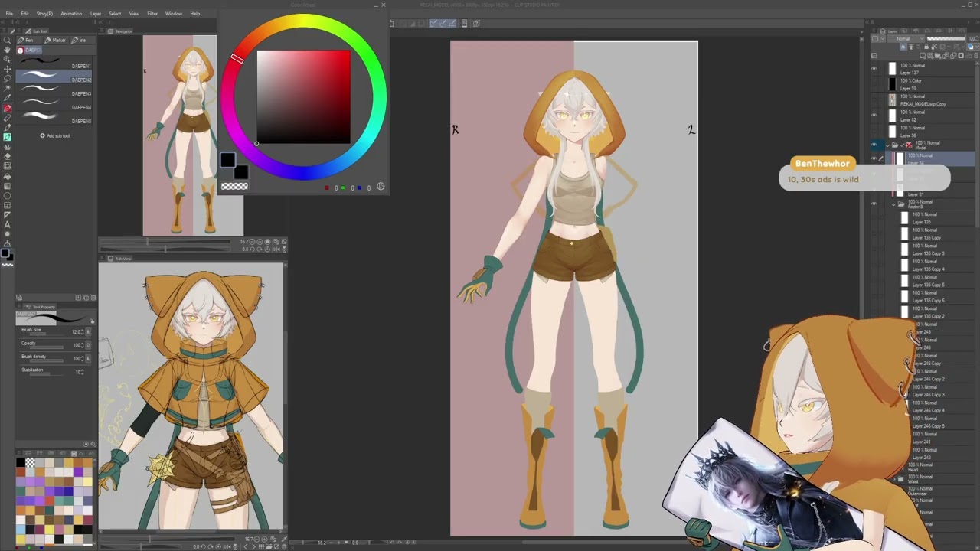Click Brush Size slider bar
The width and height of the screenshot is (980, 551).
[47, 334]
